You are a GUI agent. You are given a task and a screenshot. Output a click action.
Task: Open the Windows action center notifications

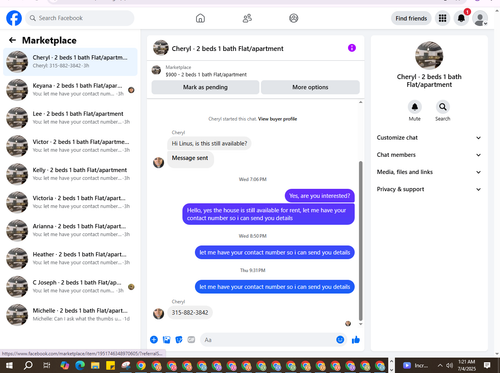487,365
